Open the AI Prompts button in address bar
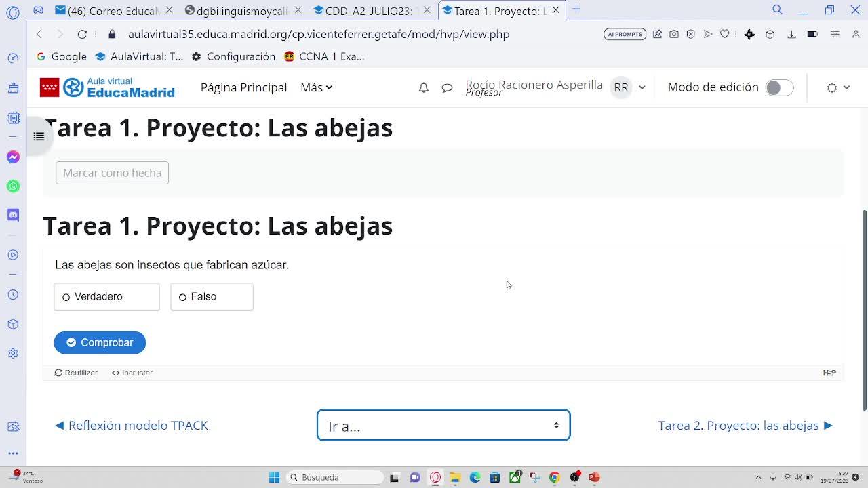This screenshot has height=488, width=868. 625,34
